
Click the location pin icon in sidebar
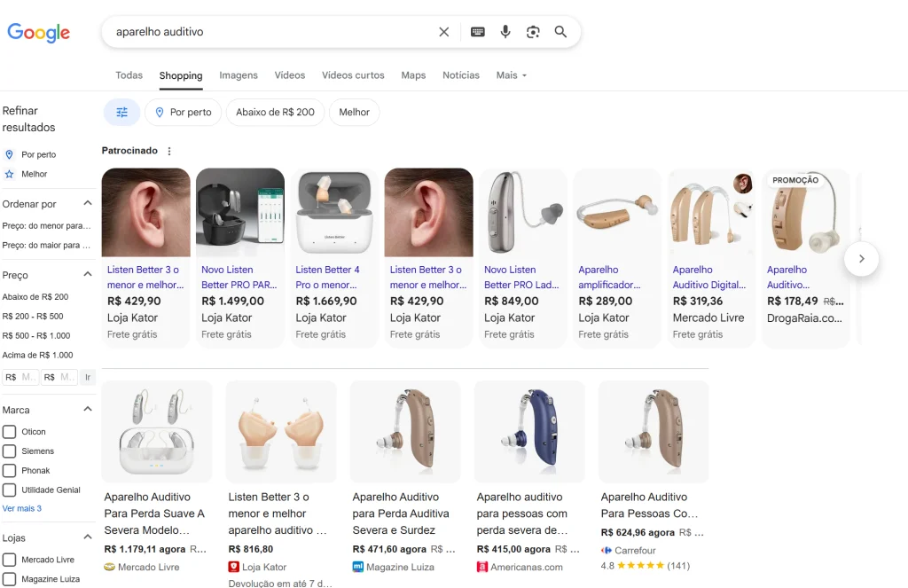coord(9,154)
